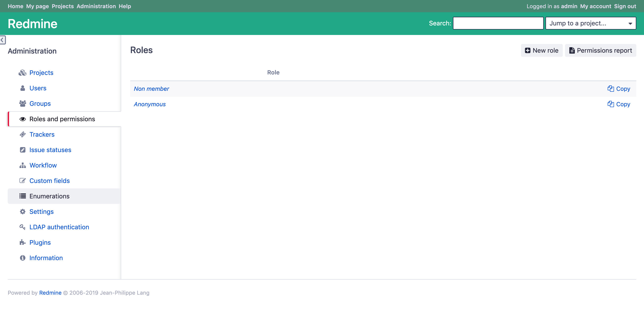Click the Copy icon for Anonymous role
Image resolution: width=644 pixels, height=311 pixels.
point(611,104)
